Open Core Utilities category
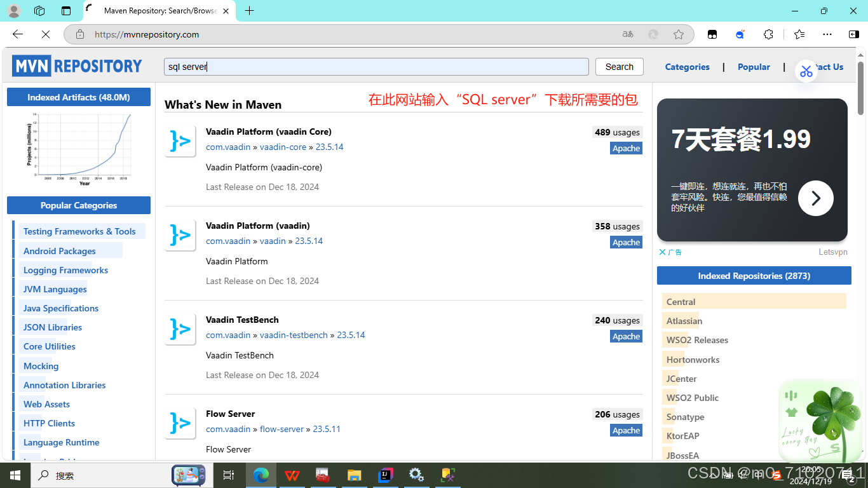The height and width of the screenshot is (488, 868). (50, 346)
